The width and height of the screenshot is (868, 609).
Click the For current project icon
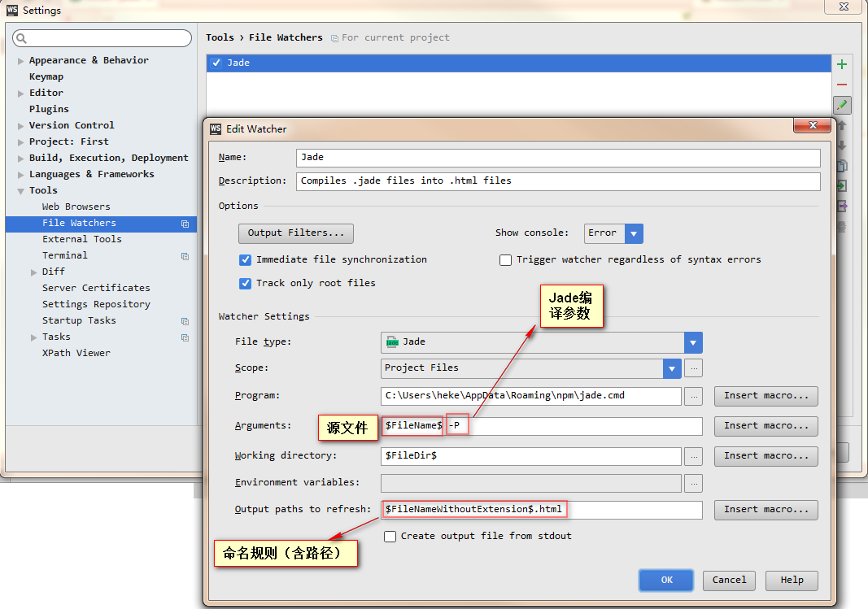(334, 38)
